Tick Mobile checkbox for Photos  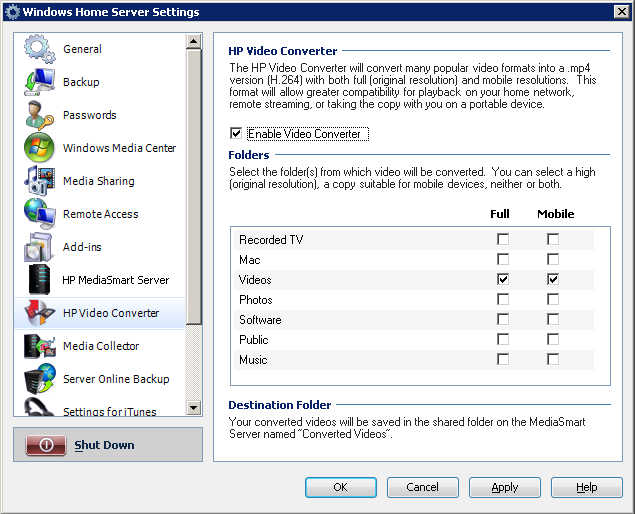point(553,299)
